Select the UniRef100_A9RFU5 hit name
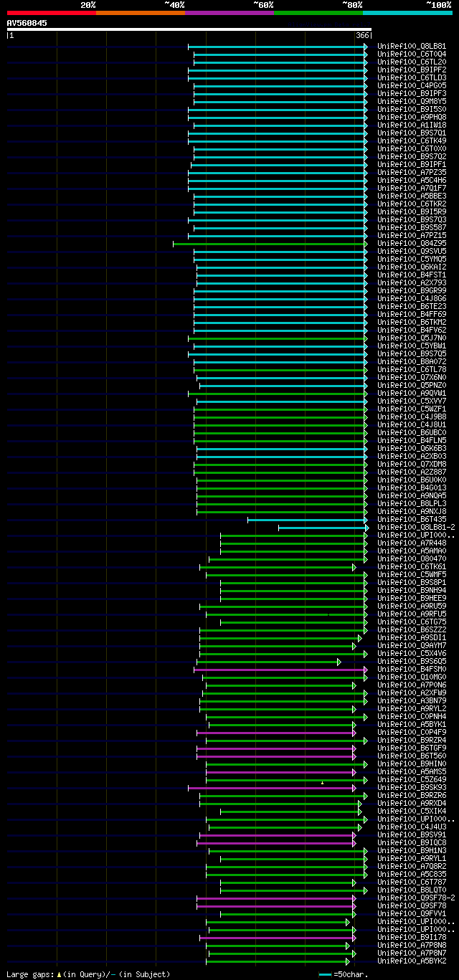The width and height of the screenshot is (459, 980). pos(412,614)
